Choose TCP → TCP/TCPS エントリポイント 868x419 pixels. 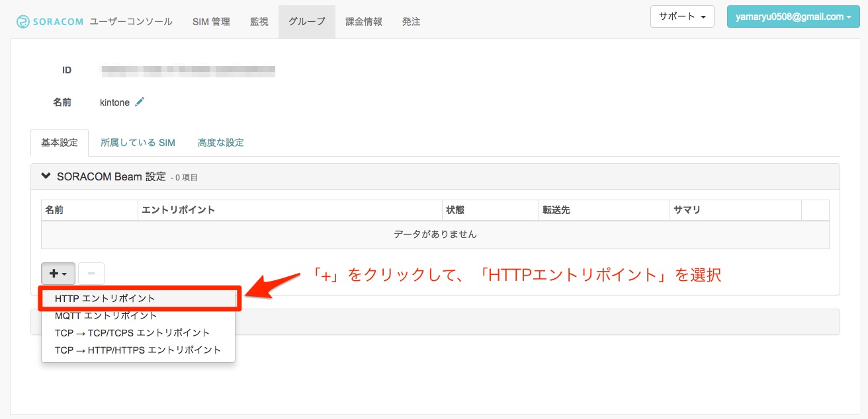pyautogui.click(x=138, y=333)
